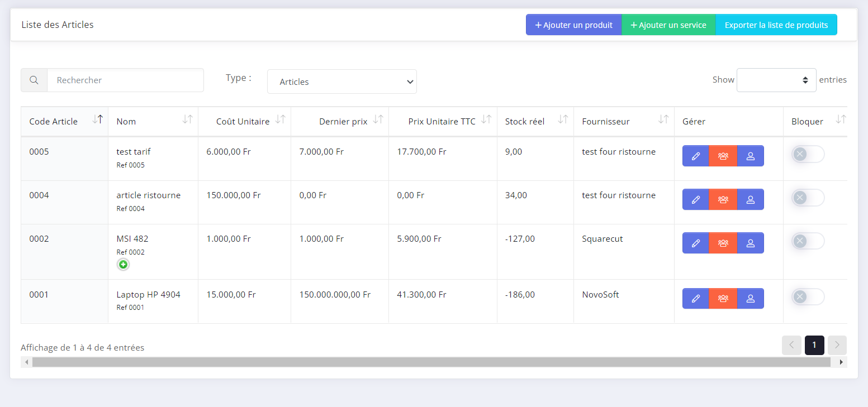Enable the Bloquer switch for Laptop HP 4904
This screenshot has height=407, width=868.
pyautogui.click(x=807, y=296)
